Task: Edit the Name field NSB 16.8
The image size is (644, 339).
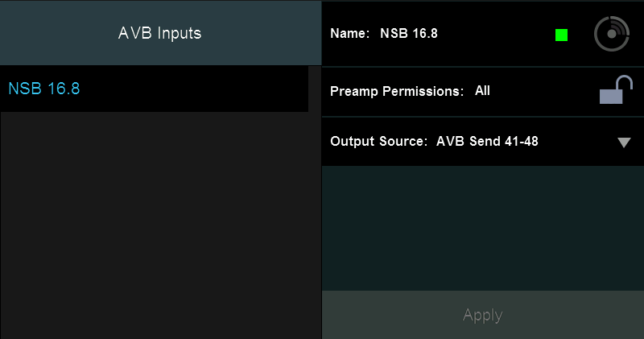Action: point(409,33)
